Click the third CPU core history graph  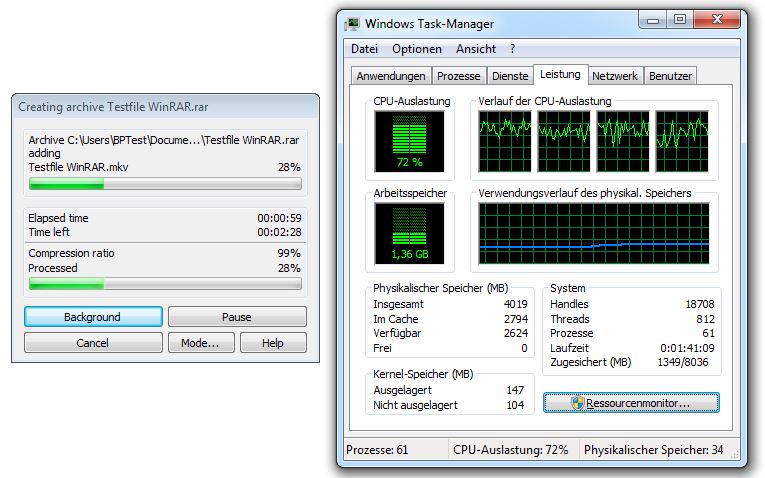(623, 141)
